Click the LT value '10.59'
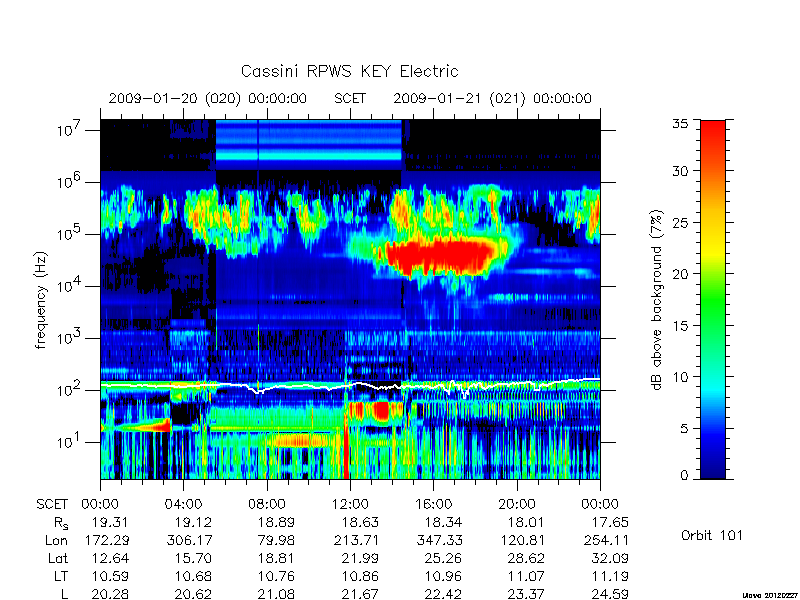800x600 pixels. pos(110,576)
